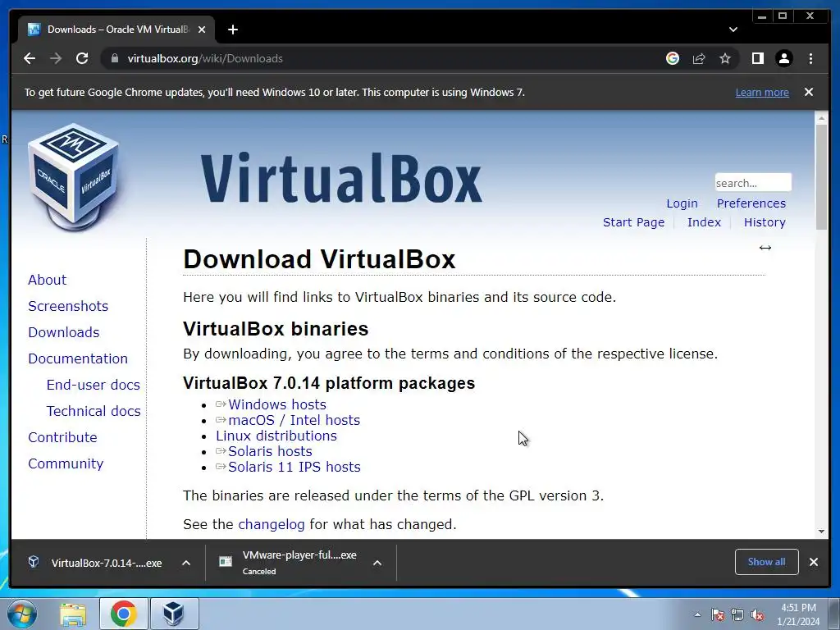Open Windows Explorer from the taskbar
Viewport: 840px width, 630px height.
point(73,614)
